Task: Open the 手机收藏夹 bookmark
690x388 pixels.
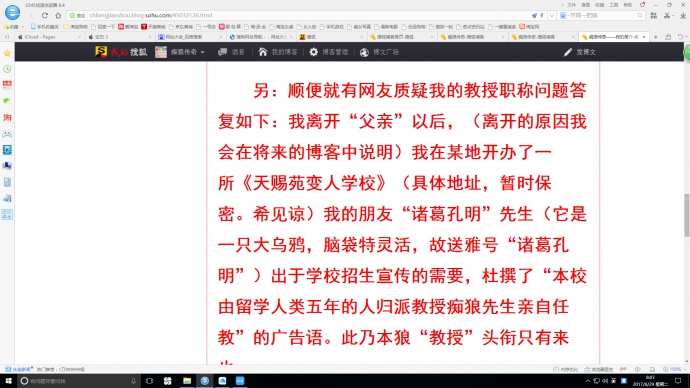Action: 44,27
